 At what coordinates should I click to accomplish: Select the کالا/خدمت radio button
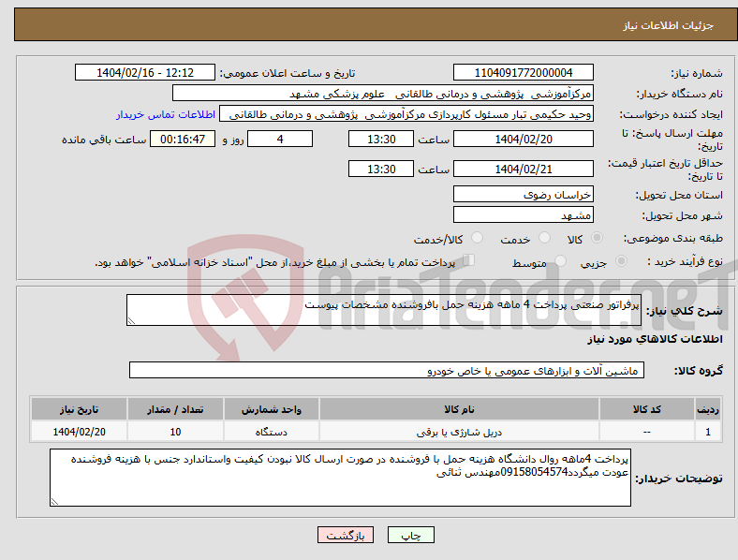478,238
